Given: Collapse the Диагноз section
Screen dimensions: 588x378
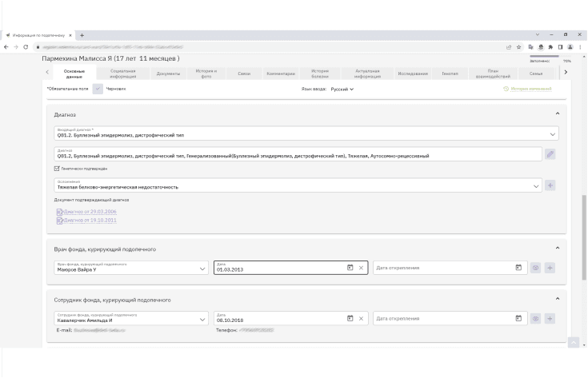Looking at the screenshot, I should coord(558,113).
